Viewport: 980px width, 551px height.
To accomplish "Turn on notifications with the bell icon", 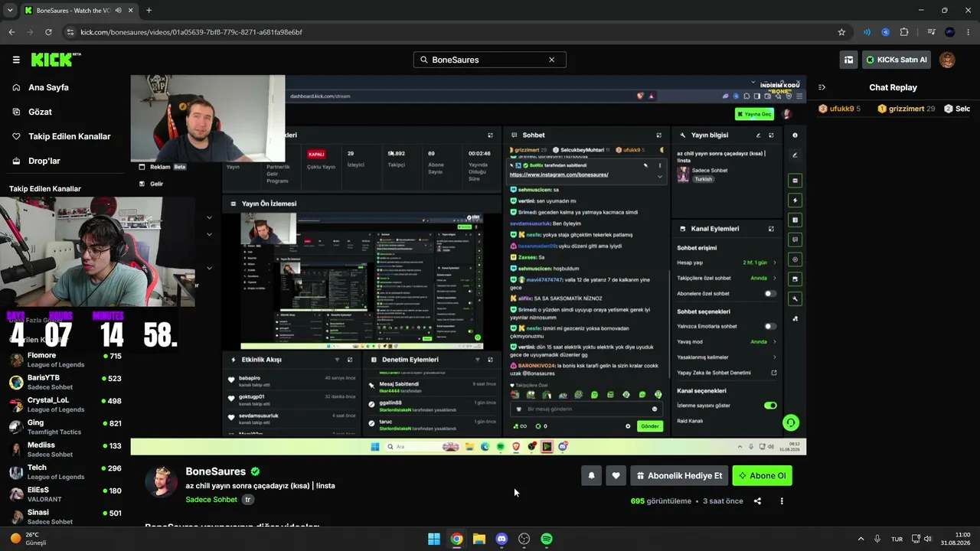I will pos(591,476).
